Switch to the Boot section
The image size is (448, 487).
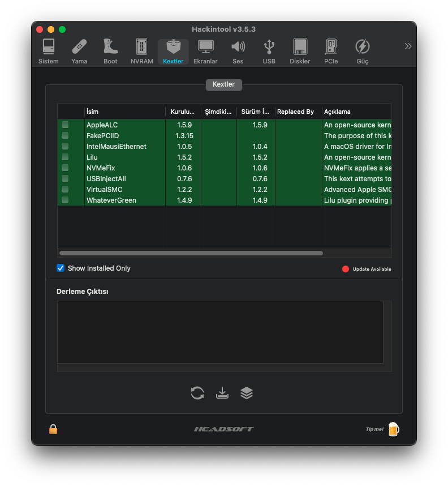[110, 51]
